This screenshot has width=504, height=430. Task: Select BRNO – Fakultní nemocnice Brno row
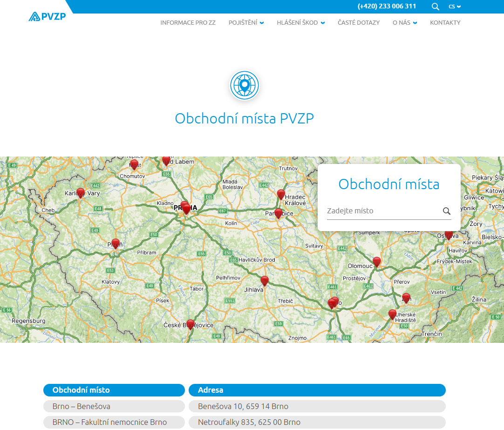click(x=114, y=422)
